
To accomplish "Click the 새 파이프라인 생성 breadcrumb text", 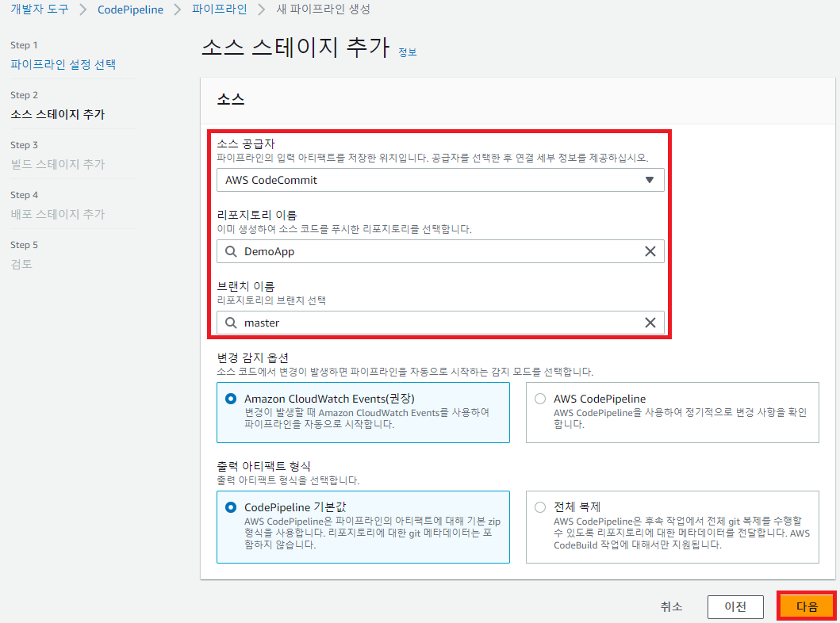I will 323,9.
